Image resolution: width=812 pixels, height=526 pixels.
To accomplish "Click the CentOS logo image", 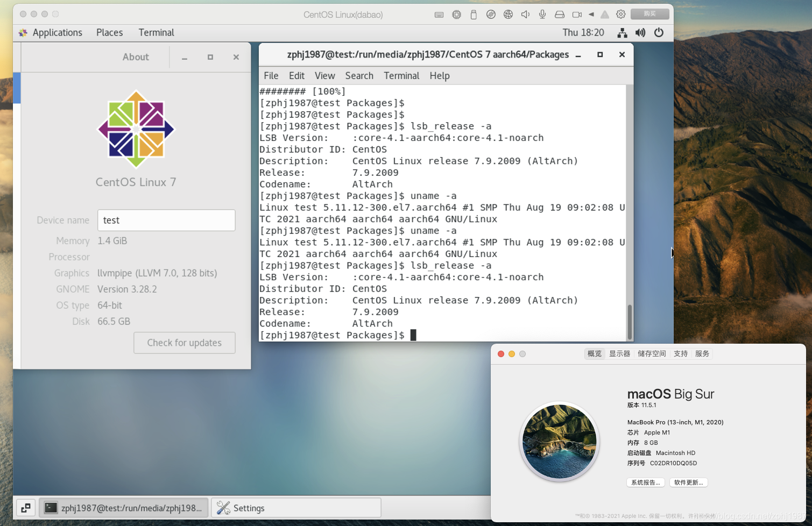I will (x=136, y=129).
